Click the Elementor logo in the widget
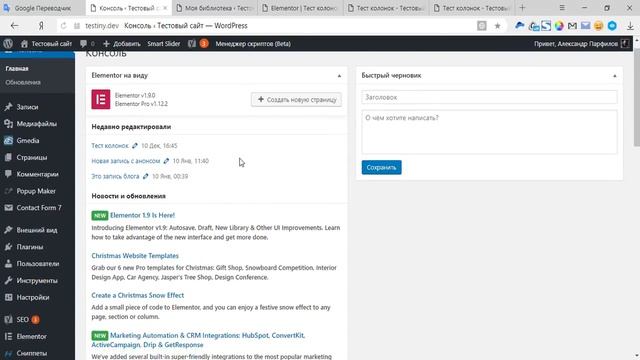640x360 pixels. pos(101,100)
